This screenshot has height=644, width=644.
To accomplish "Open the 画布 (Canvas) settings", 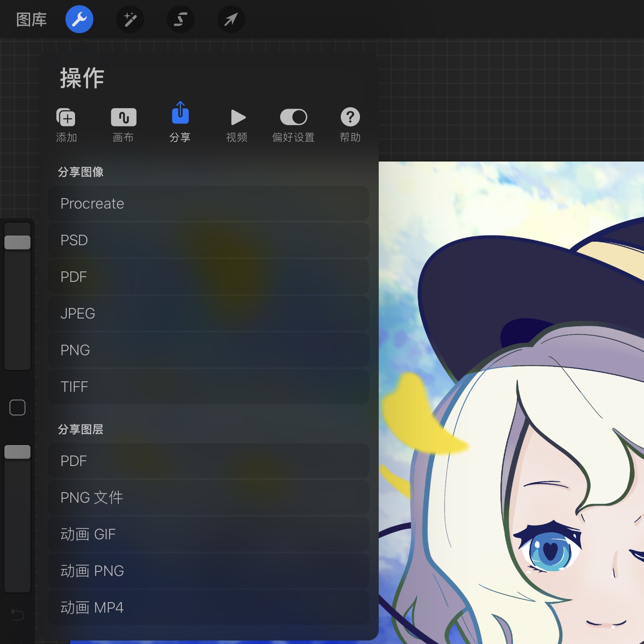I will [123, 123].
